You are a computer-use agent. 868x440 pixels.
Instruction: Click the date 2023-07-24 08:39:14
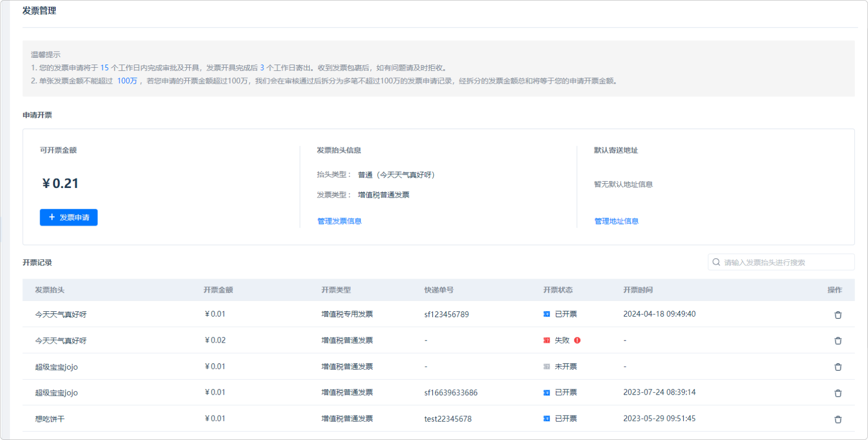659,392
